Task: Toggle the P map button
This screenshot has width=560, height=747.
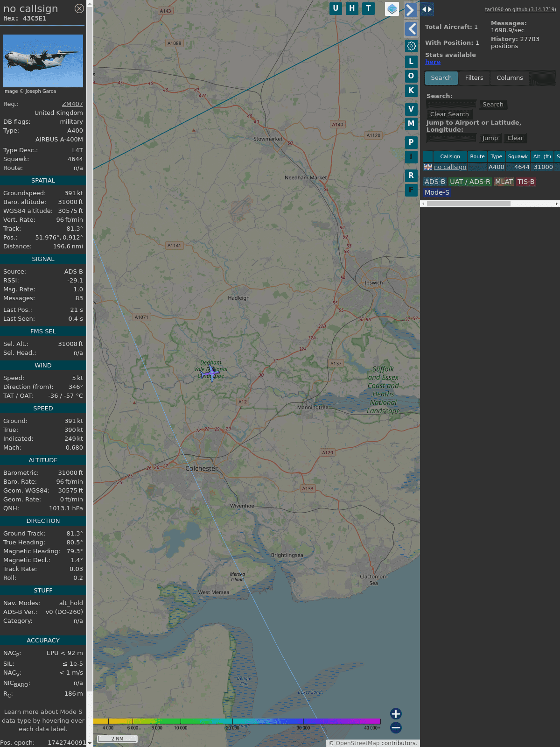Action: (411, 142)
